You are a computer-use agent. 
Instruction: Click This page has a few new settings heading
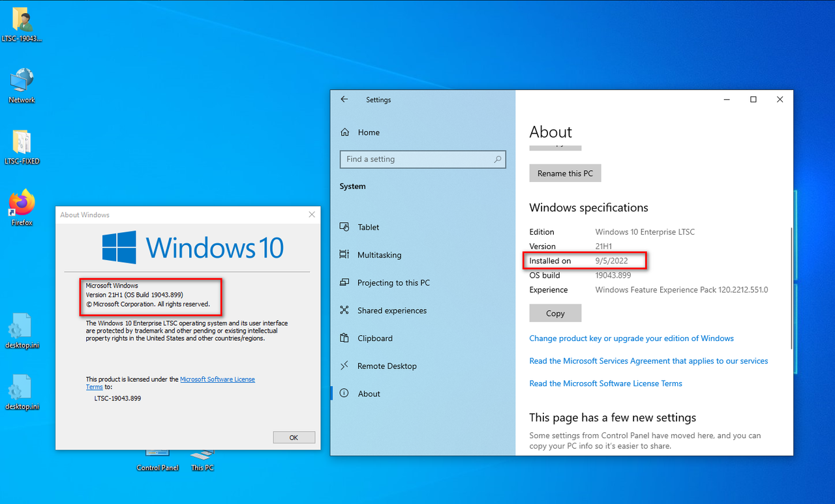point(613,418)
